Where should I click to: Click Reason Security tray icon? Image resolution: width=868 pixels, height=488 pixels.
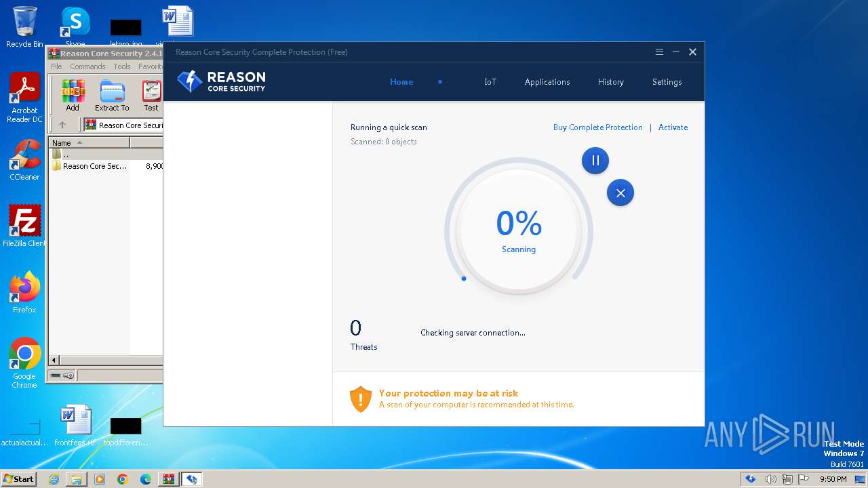751,479
